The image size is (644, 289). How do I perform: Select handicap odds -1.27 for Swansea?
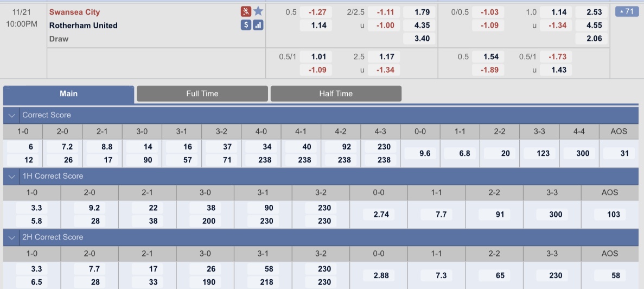[x=316, y=12]
